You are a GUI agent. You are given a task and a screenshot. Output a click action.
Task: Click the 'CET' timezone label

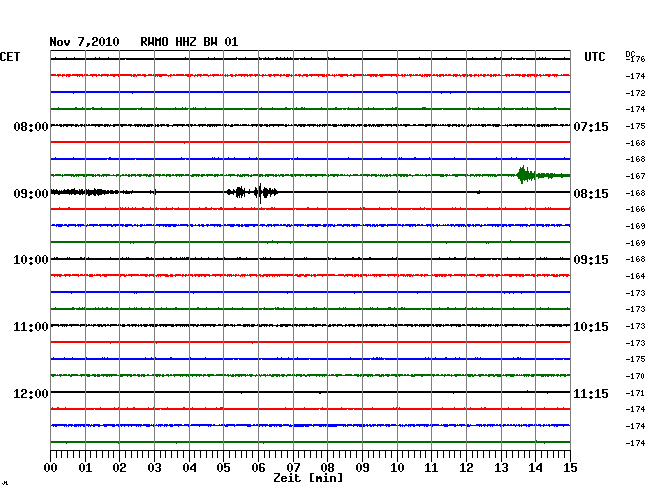(x=10, y=57)
